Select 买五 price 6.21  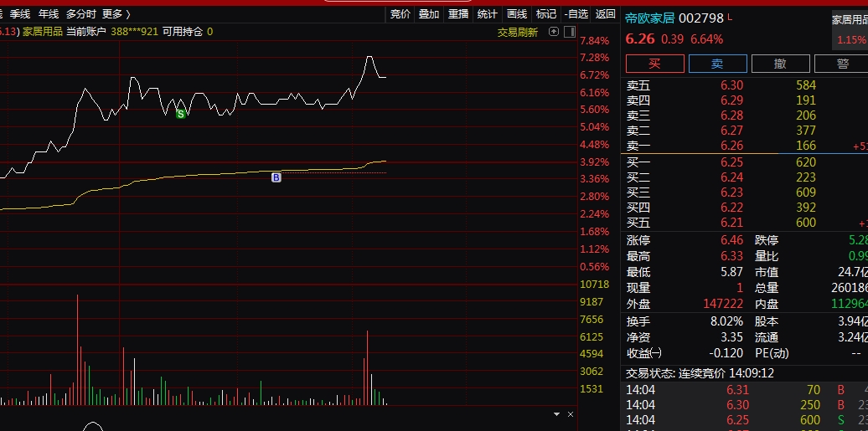coord(731,223)
